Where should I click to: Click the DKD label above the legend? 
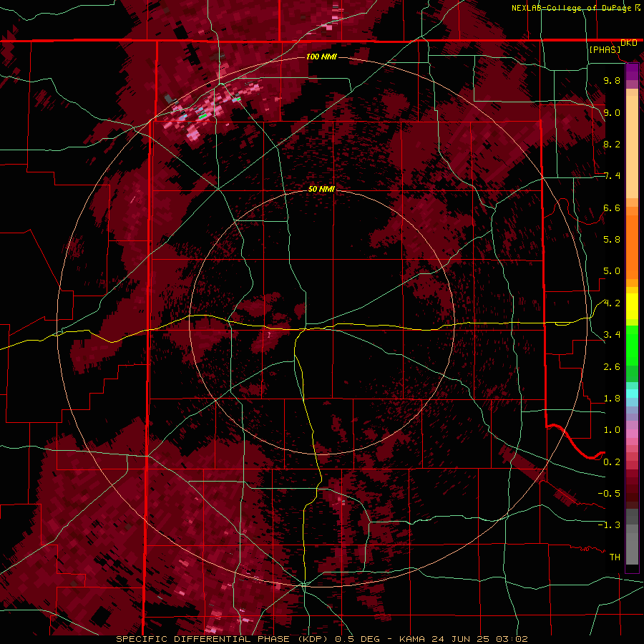(x=628, y=43)
